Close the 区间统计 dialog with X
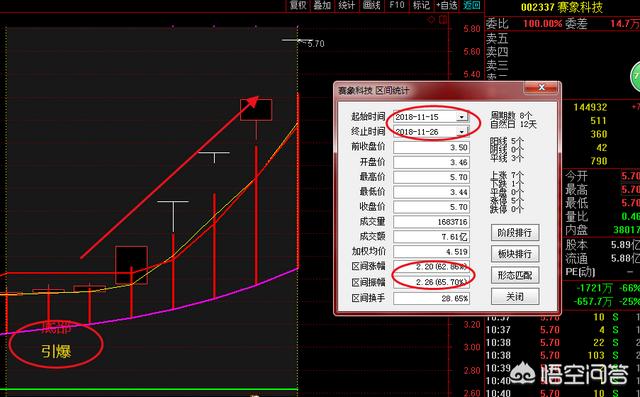The image size is (640, 397). click(541, 87)
